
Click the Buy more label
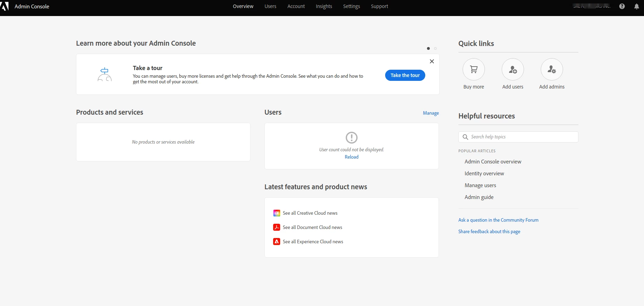474,87
